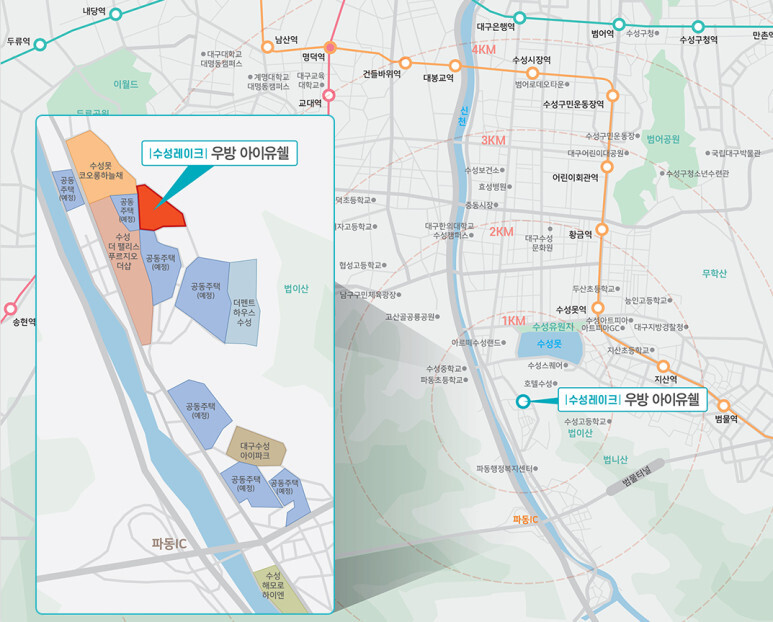Click the 수성못 lake label
Image resolution: width=773 pixels, height=622 pixels.
click(549, 344)
